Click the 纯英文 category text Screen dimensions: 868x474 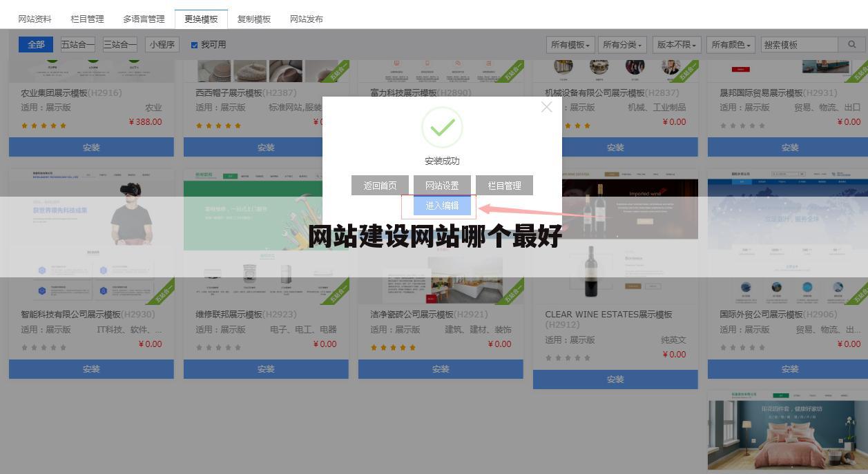coord(673,339)
